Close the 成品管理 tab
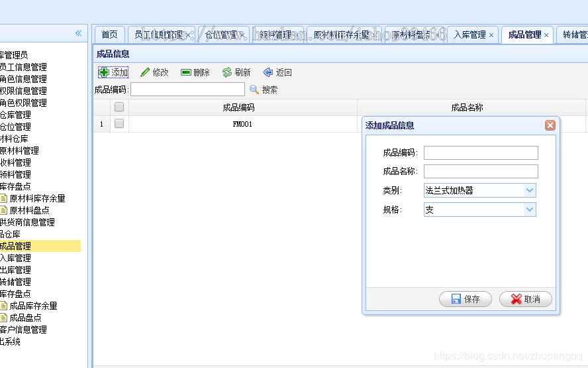 546,35
